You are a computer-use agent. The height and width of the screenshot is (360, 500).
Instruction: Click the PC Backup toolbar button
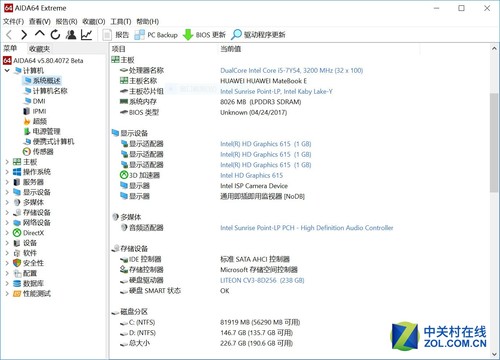[156, 35]
